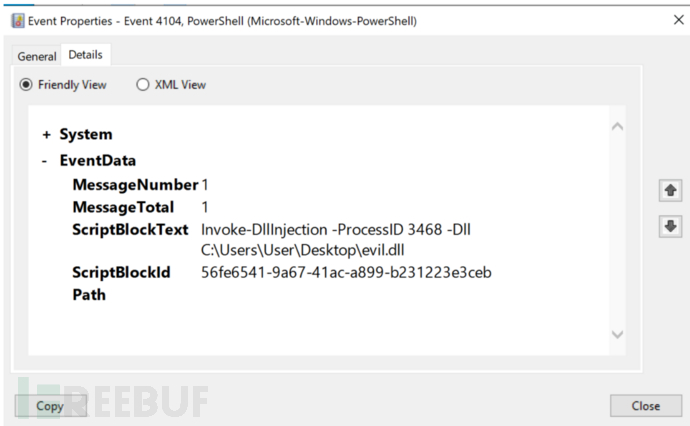The image size is (690, 426).
Task: Switch to XML View radio option
Action: [x=143, y=85]
